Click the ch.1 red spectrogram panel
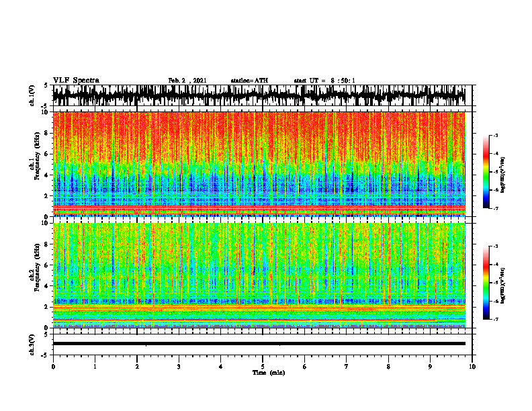The image size is (532, 411). 259,164
